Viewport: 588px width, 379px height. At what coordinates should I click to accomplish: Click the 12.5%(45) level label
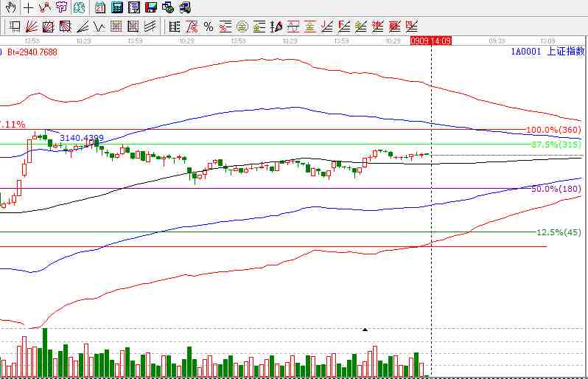(x=559, y=232)
